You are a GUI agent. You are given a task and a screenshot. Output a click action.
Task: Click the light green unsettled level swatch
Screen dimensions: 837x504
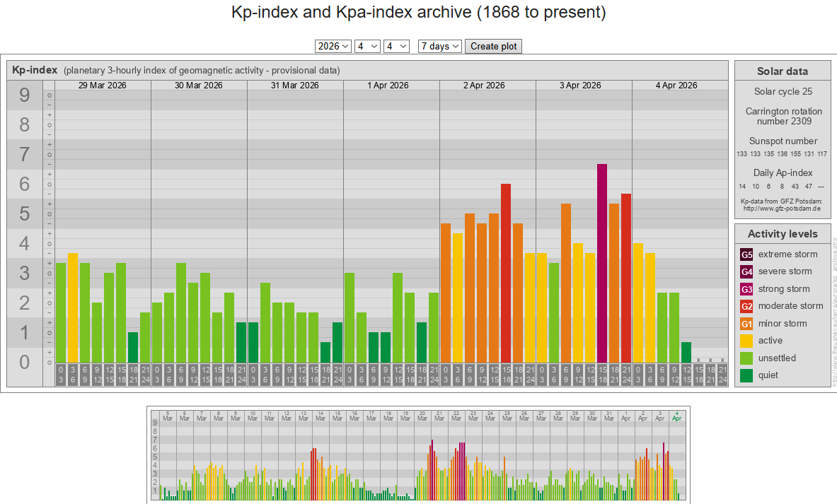pos(746,358)
